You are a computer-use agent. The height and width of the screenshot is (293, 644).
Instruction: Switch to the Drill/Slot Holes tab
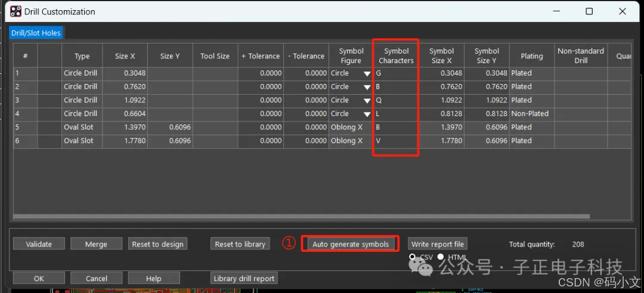coord(36,33)
